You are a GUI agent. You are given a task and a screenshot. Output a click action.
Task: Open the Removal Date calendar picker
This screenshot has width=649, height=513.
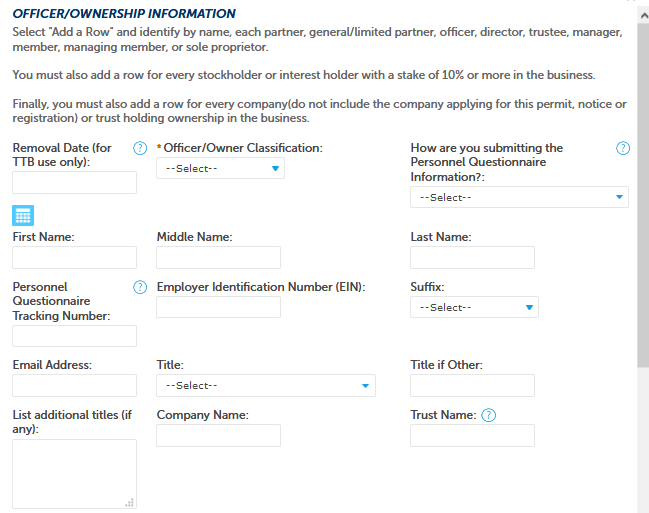tap(23, 215)
